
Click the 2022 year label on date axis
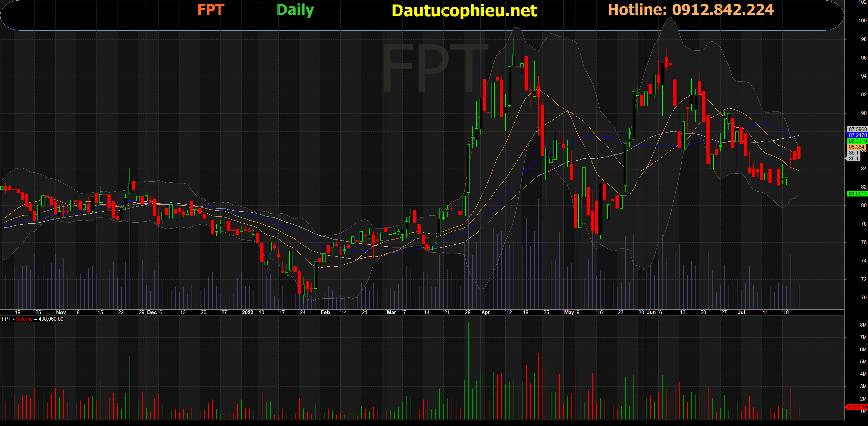click(247, 312)
